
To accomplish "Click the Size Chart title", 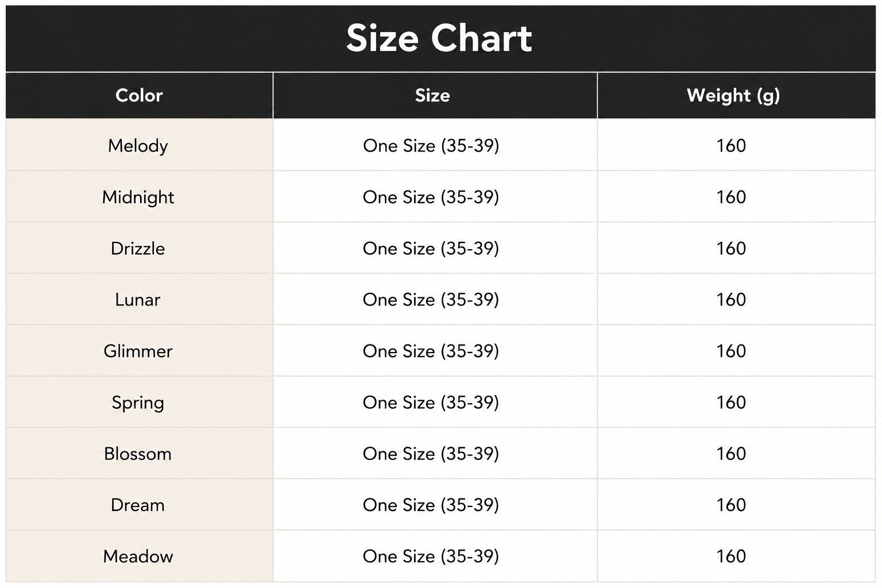I will pyautogui.click(x=439, y=38).
